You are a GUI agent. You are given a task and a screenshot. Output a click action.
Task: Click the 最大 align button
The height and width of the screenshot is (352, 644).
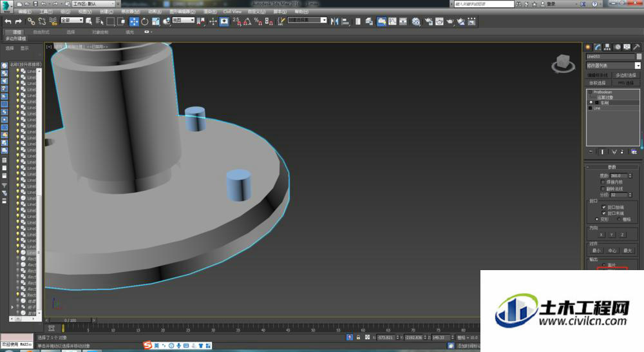click(627, 250)
